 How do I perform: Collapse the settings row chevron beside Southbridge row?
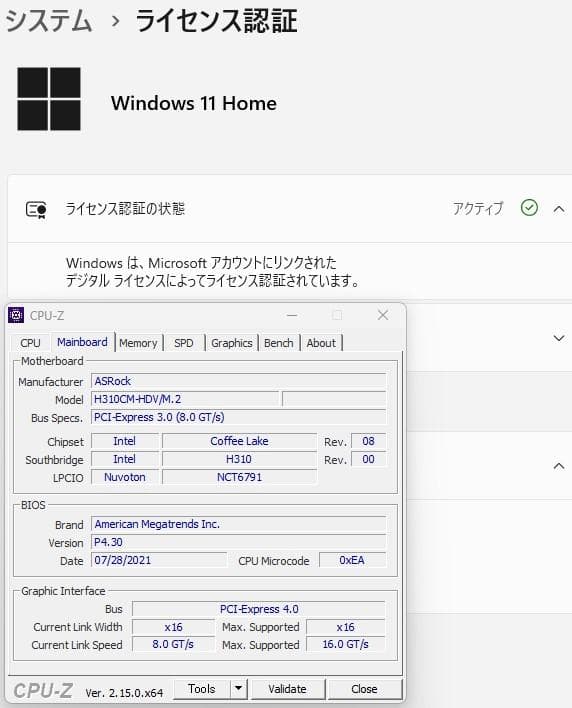559,466
